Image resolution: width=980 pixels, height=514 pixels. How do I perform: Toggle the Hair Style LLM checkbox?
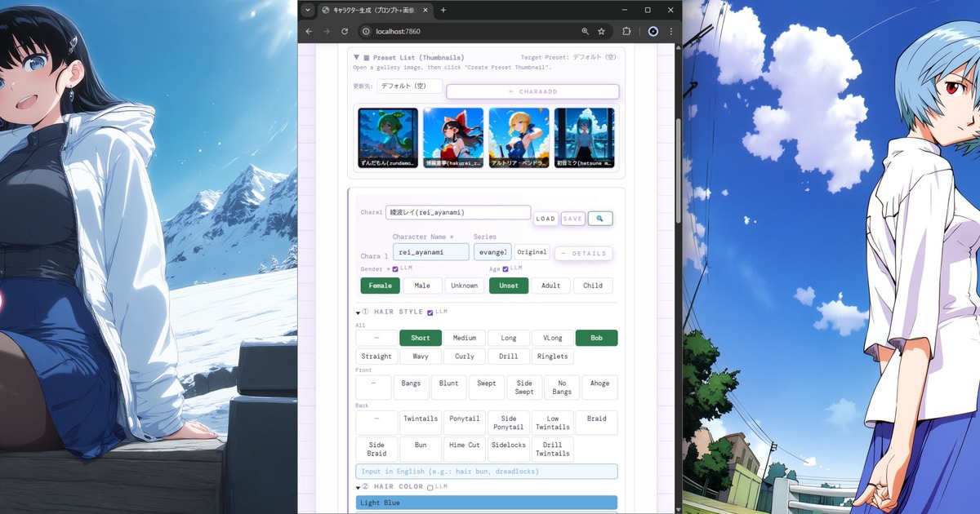(430, 312)
